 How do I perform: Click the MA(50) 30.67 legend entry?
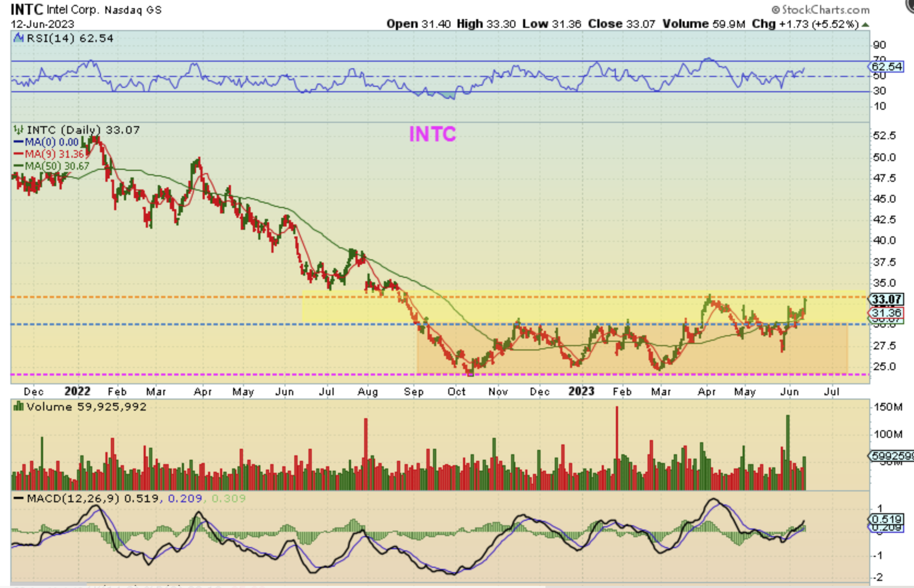[57, 166]
